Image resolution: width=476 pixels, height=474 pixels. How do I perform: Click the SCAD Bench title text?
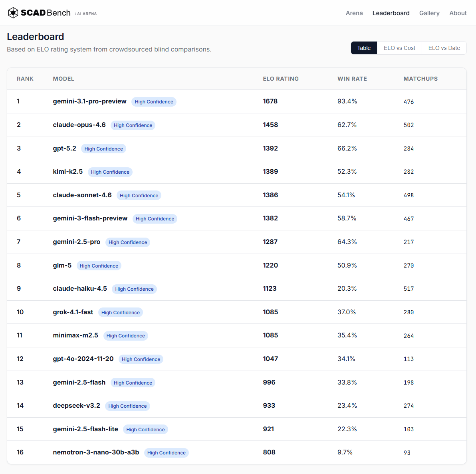[46, 13]
